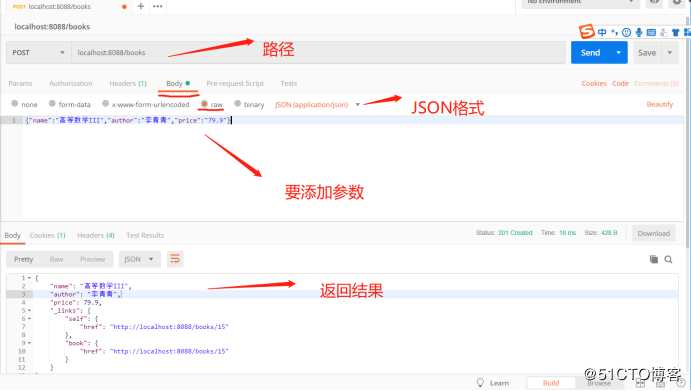
Task: Open the Save button dropdown arrow
Action: point(670,52)
